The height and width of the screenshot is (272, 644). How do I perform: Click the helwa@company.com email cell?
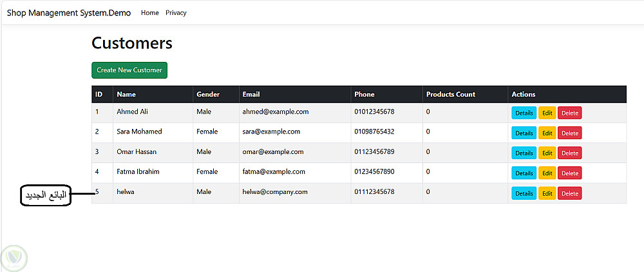click(275, 192)
